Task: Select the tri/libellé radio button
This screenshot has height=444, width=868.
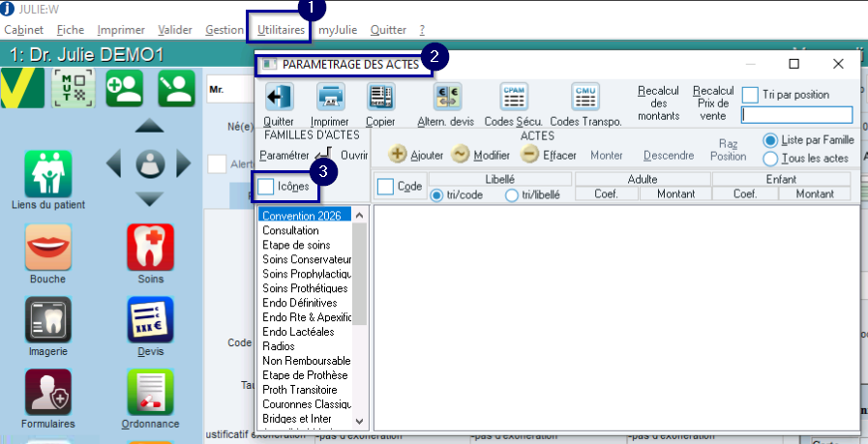Action: click(x=512, y=194)
